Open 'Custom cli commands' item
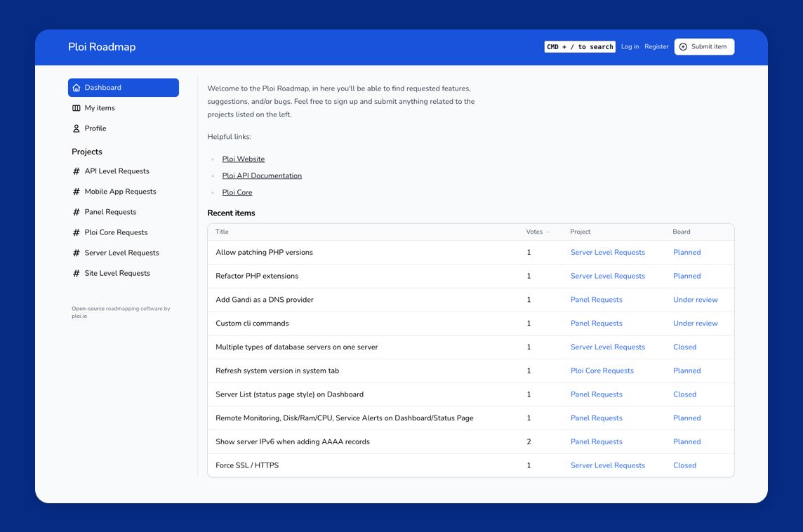The image size is (803, 532). [x=252, y=324]
